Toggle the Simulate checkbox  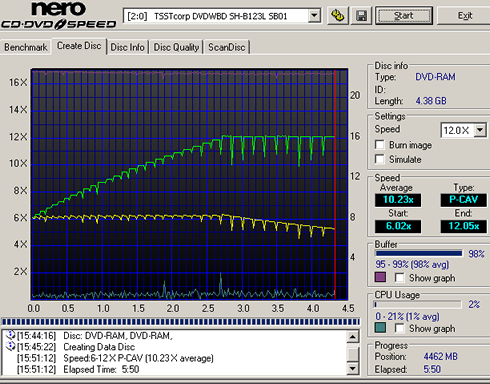(x=379, y=159)
